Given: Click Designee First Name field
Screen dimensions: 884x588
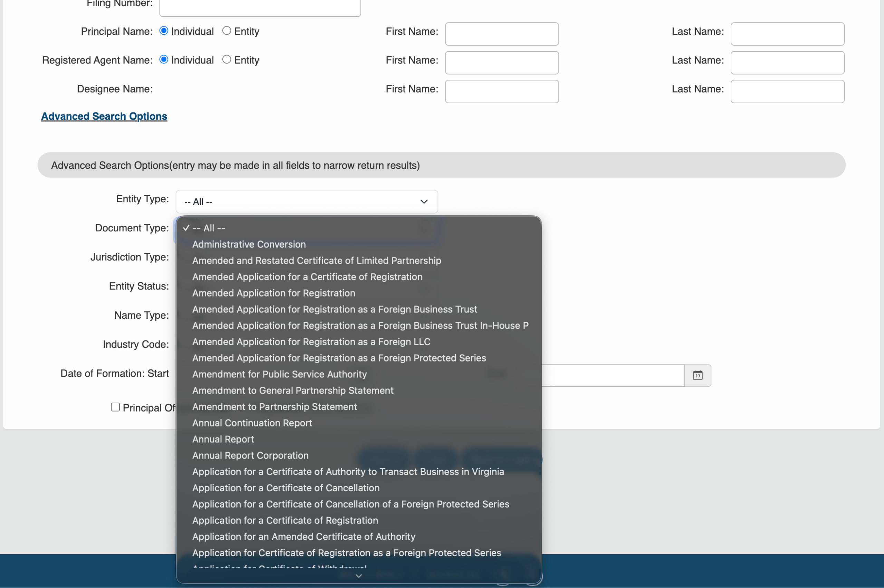Looking at the screenshot, I should (x=502, y=91).
